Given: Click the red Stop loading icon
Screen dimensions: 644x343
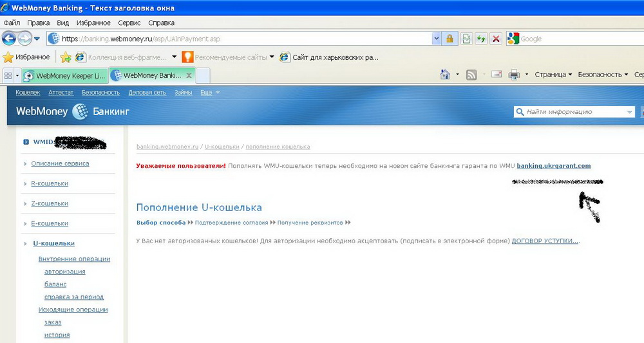Looking at the screenshot, I should pos(496,39).
